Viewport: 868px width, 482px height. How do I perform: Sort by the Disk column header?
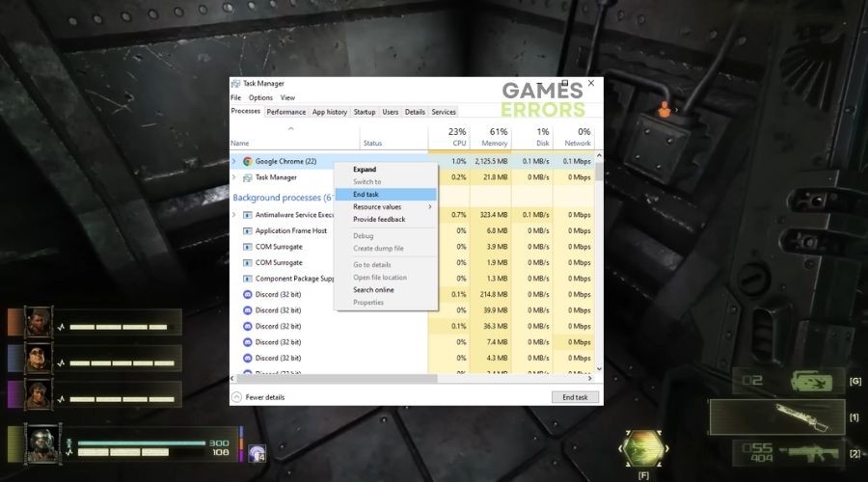(532, 137)
